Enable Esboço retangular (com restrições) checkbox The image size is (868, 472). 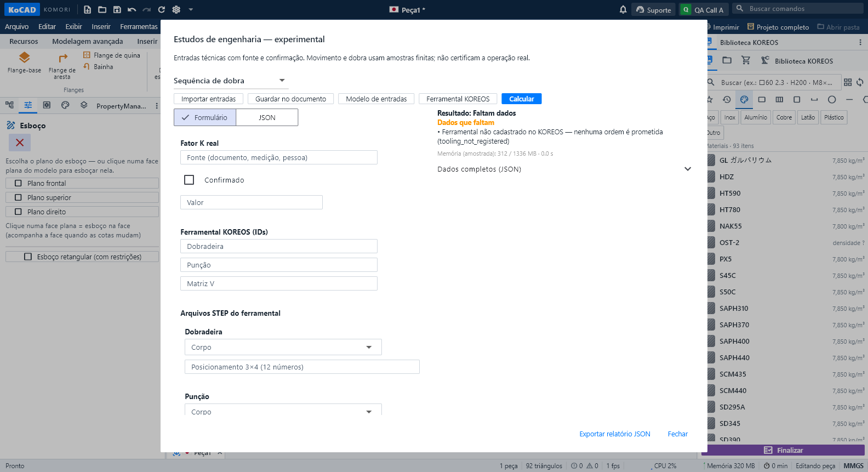28,257
